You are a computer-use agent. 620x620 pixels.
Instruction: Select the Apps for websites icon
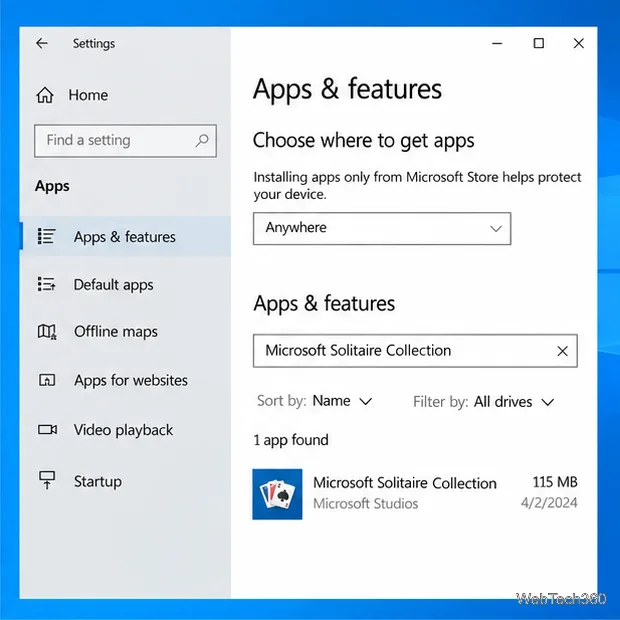(47, 380)
